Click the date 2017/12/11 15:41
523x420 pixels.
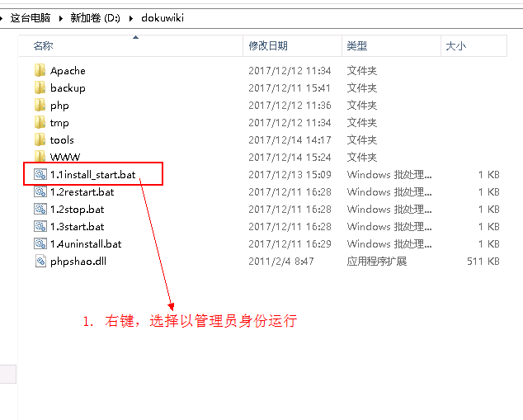coord(290,88)
